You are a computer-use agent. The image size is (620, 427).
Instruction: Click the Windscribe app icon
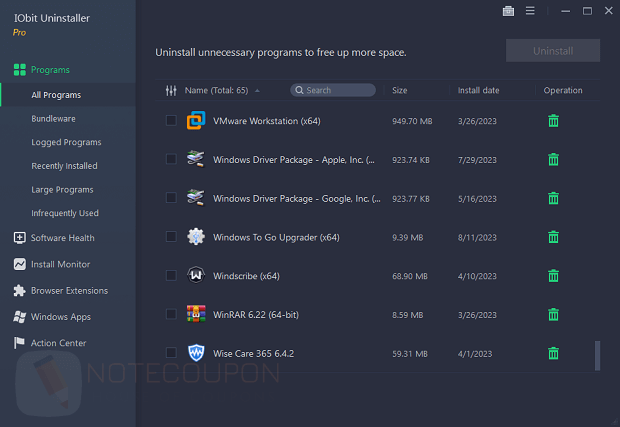click(196, 275)
